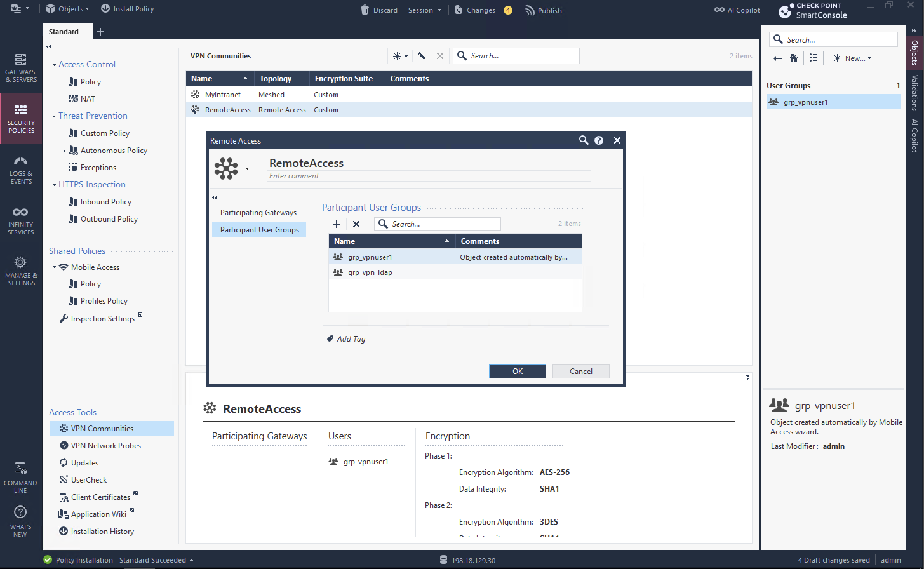Expand the Autonomous Policy tree node
924x569 pixels.
click(x=64, y=151)
